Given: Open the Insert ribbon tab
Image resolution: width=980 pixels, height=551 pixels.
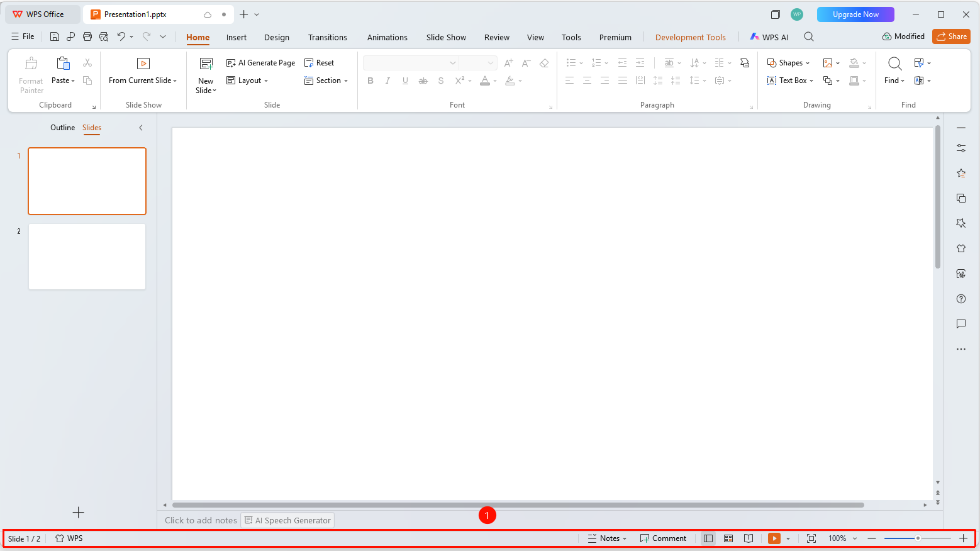Looking at the screenshot, I should pyautogui.click(x=237, y=37).
